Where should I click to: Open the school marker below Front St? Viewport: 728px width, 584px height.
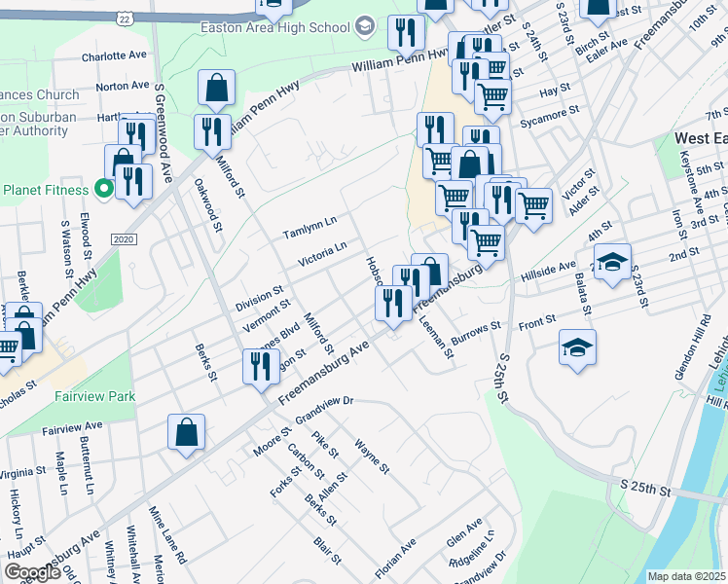(x=577, y=350)
